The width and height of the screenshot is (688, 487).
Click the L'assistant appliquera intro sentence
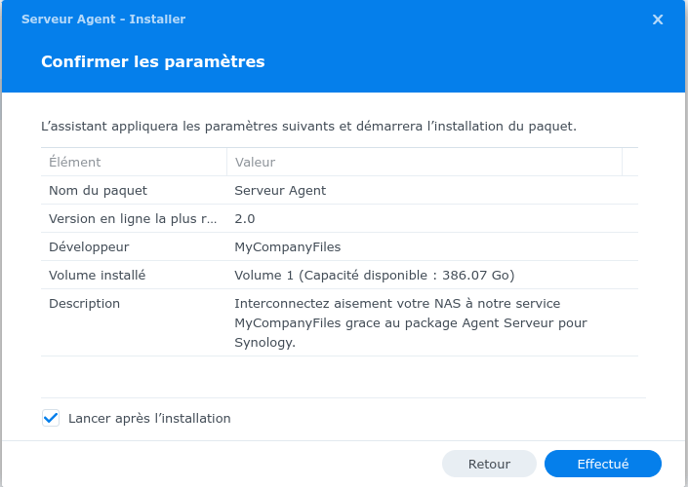pos(309,126)
